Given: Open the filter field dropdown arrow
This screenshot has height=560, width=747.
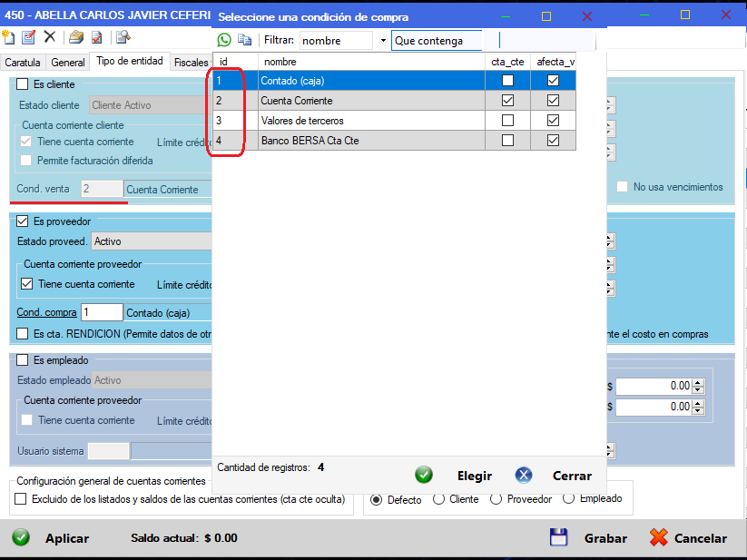Looking at the screenshot, I should point(383,41).
